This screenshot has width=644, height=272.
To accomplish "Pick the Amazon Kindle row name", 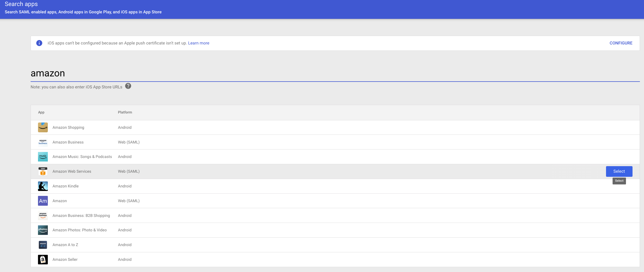I will click(x=66, y=186).
